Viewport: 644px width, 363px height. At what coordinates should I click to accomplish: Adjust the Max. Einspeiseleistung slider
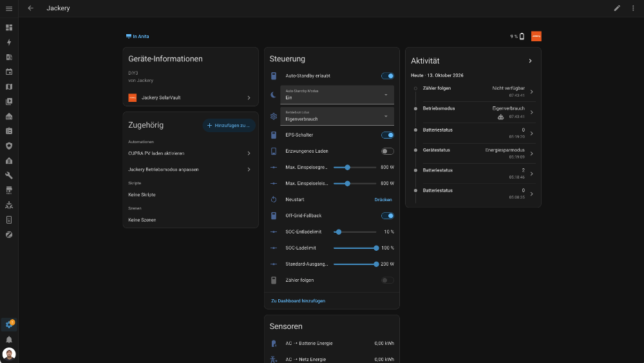click(355, 183)
